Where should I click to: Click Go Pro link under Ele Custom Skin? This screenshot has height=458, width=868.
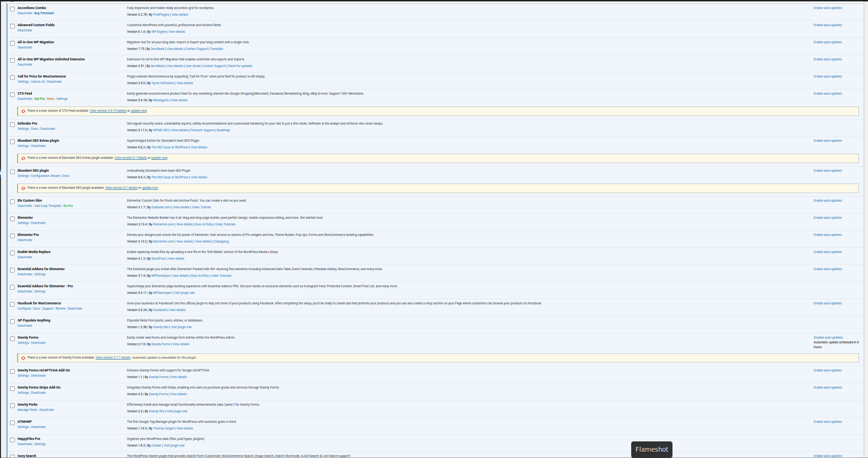pyautogui.click(x=68, y=206)
